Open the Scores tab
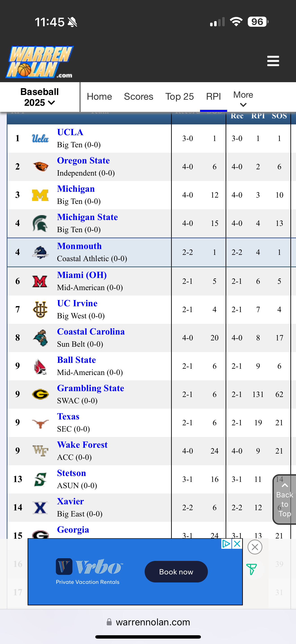Image resolution: width=296 pixels, height=644 pixels. (x=139, y=97)
